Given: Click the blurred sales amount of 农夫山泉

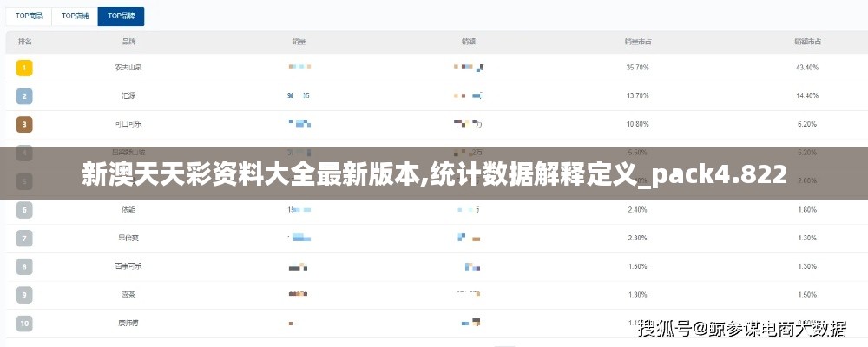Looking at the screenshot, I should [469, 68].
